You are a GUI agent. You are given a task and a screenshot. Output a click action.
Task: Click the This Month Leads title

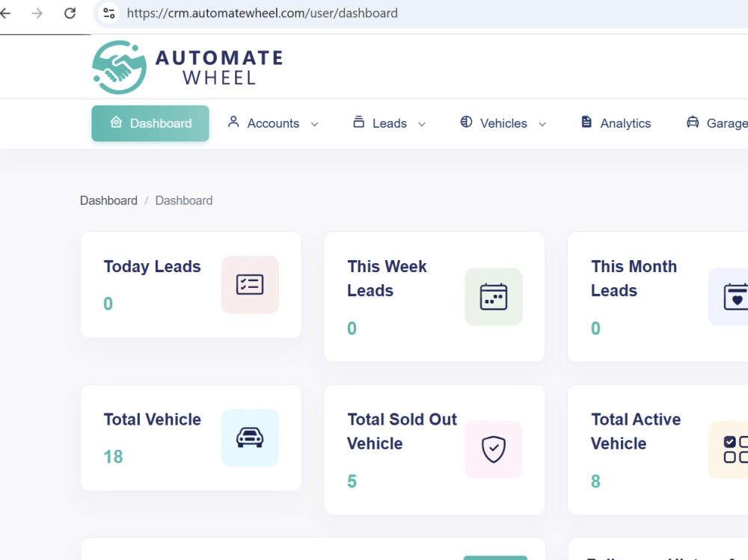(634, 278)
